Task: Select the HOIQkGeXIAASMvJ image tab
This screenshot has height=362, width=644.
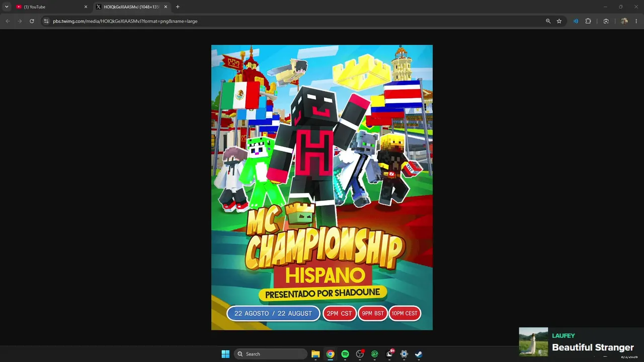Action: point(132,7)
